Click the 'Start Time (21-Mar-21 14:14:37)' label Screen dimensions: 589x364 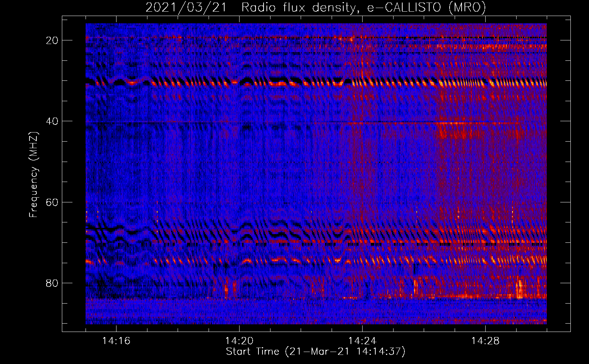click(x=316, y=352)
